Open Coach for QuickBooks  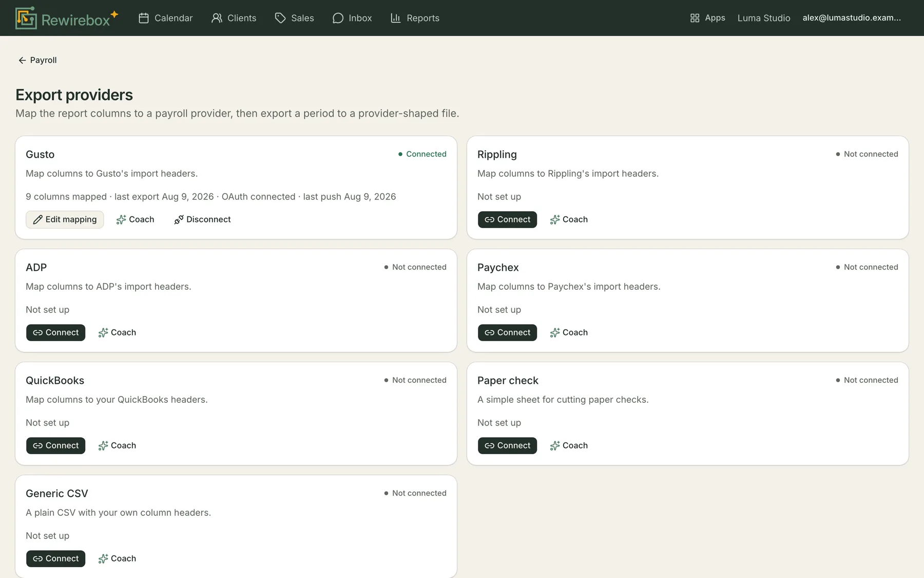coord(117,445)
